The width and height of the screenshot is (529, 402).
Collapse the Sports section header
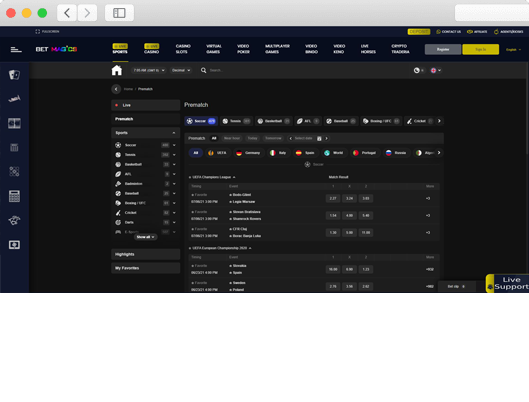(x=145, y=133)
